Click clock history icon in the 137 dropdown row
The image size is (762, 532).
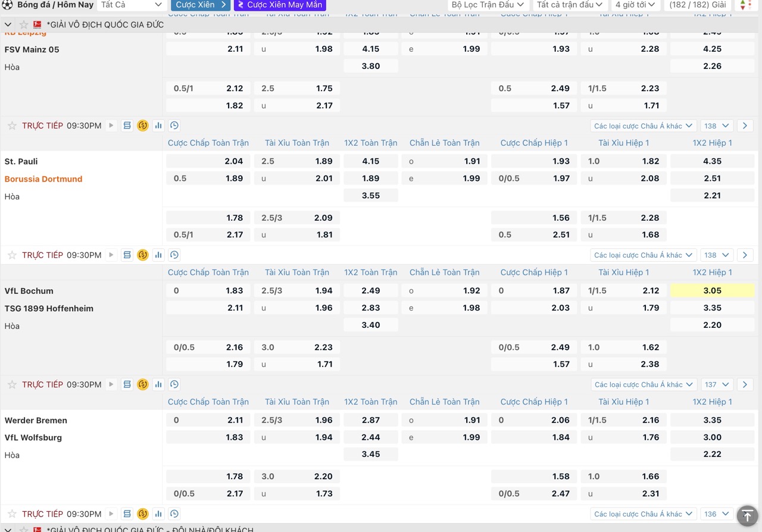[x=174, y=384]
